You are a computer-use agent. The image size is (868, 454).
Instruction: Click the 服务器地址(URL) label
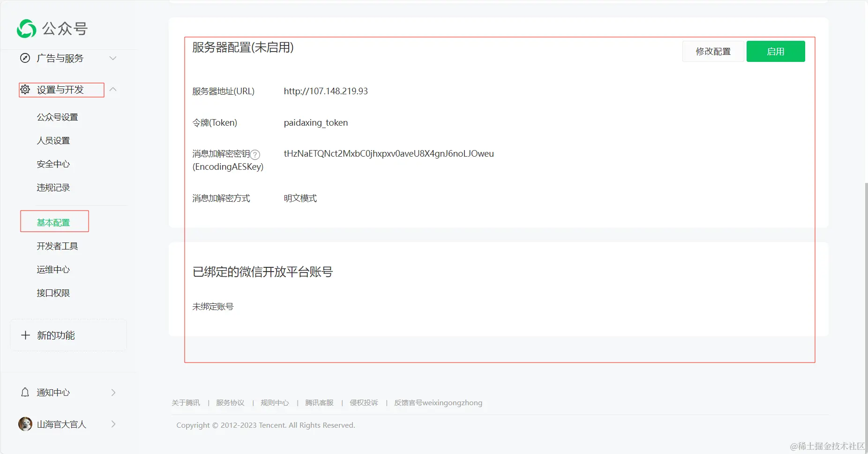[223, 91]
